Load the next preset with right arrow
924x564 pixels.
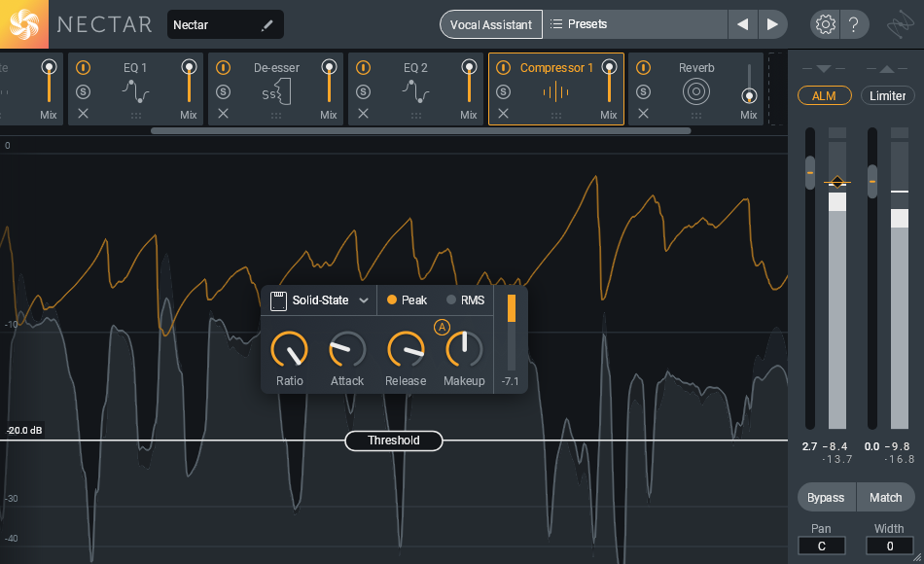(x=772, y=24)
